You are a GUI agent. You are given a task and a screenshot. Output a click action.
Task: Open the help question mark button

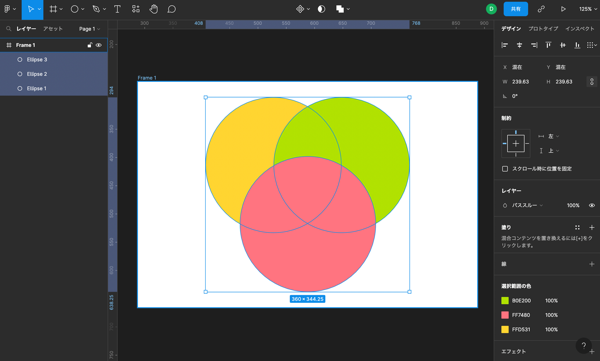tap(584, 345)
